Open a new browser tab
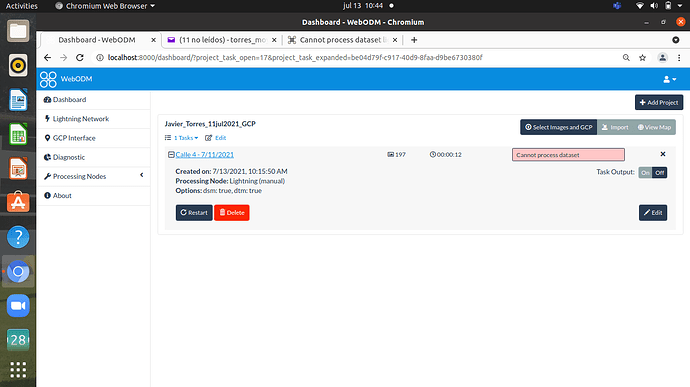The height and width of the screenshot is (387, 690). (x=414, y=40)
